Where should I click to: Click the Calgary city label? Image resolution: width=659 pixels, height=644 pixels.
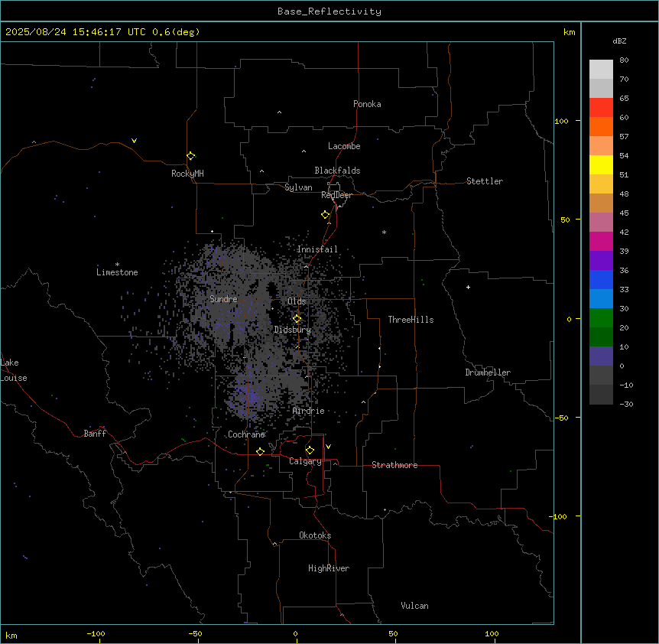pos(306,461)
